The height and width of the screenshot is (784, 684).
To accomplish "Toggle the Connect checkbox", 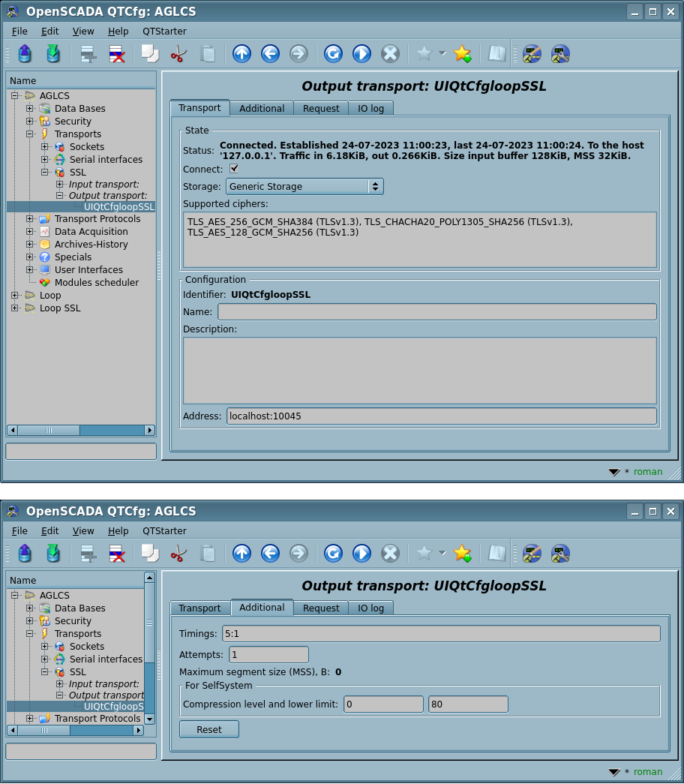I will point(234,169).
